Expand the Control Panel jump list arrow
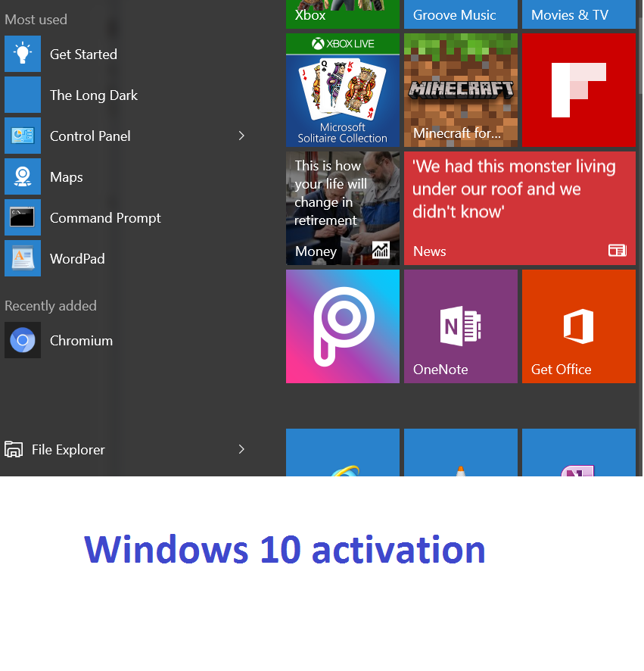Viewport: 644px width, 671px height. pyautogui.click(x=241, y=136)
